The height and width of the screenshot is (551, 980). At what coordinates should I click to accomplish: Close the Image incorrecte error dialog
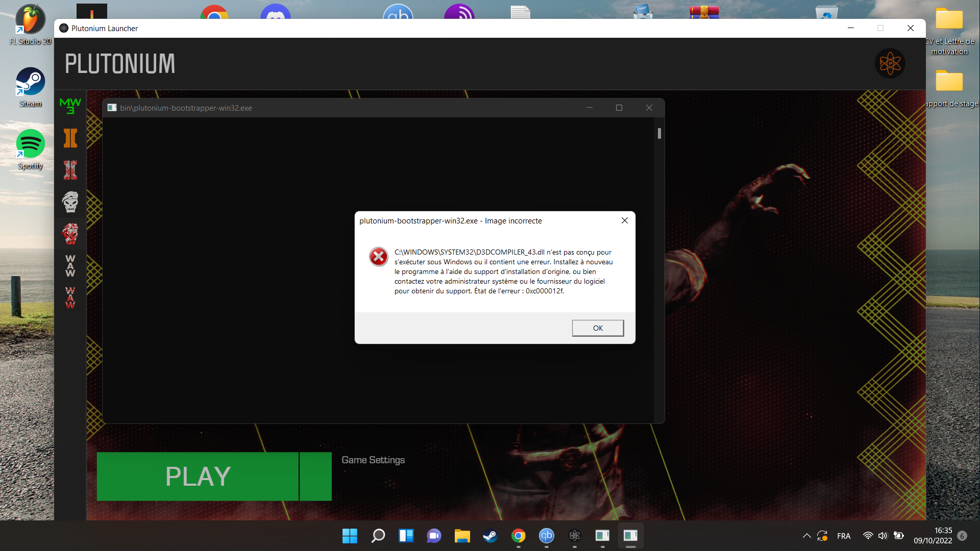(x=625, y=220)
